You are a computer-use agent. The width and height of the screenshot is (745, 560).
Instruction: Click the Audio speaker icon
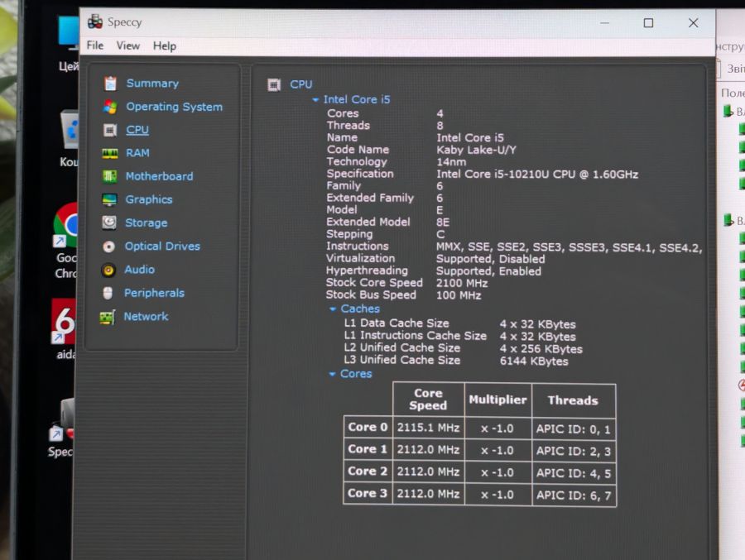tap(108, 270)
